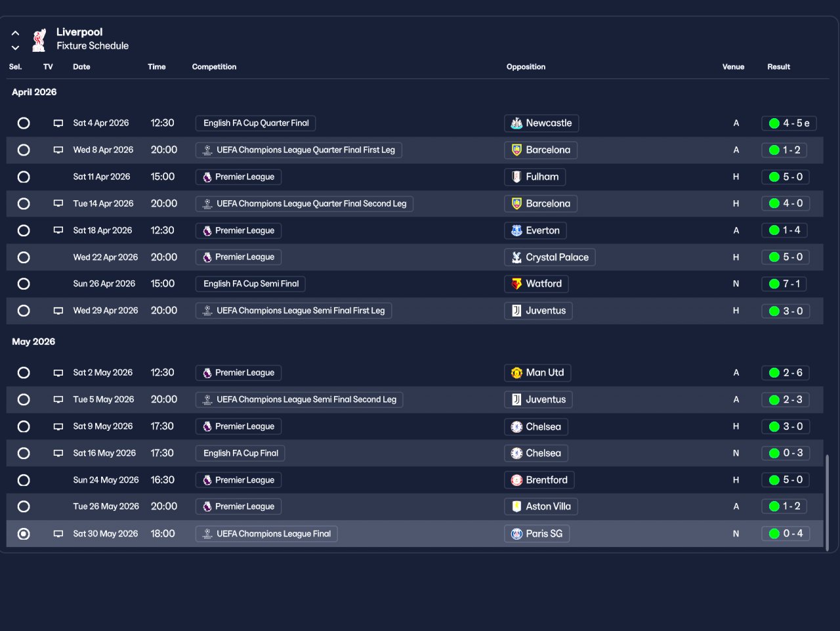Click the down chevron beside Liverpool

(x=15, y=47)
